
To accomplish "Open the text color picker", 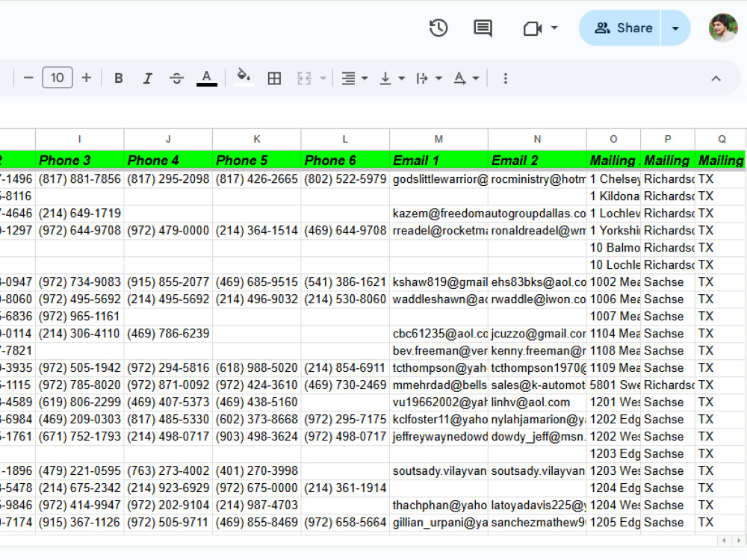I will tap(207, 78).
